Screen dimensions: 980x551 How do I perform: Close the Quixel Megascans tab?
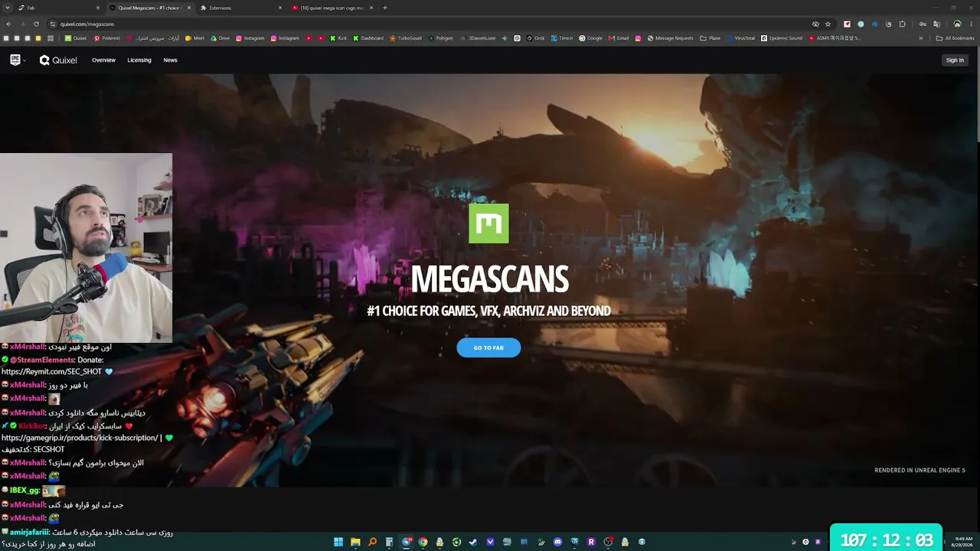(x=188, y=8)
